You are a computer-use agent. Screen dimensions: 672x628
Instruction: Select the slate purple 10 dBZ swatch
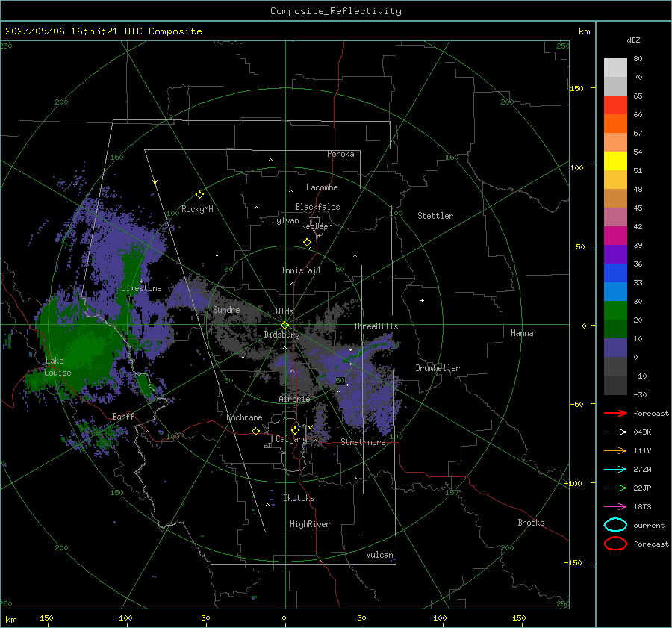click(615, 347)
